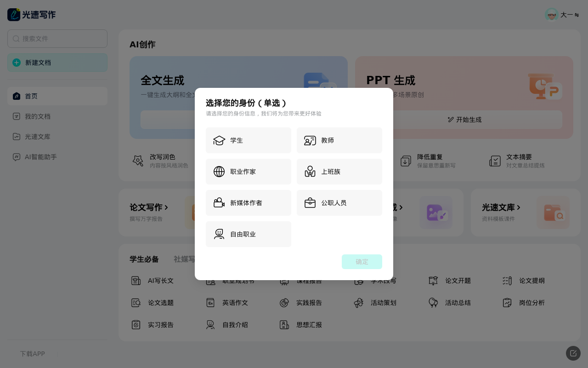Open the 思想汇报 template

click(301, 325)
